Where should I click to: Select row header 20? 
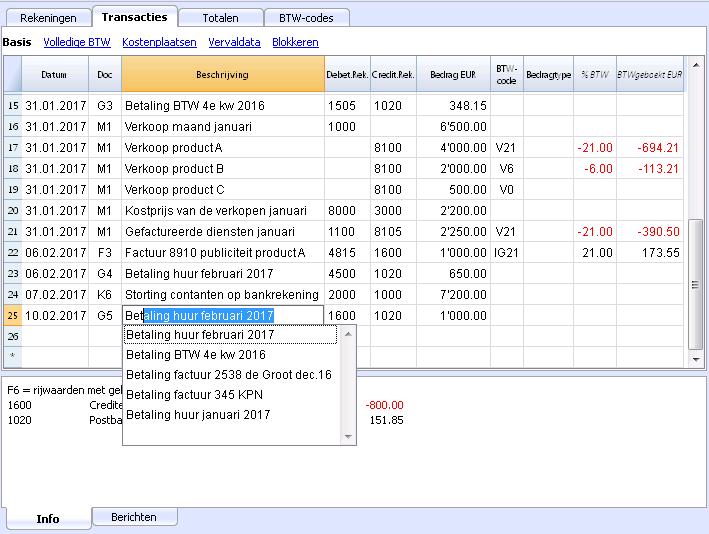point(13,211)
